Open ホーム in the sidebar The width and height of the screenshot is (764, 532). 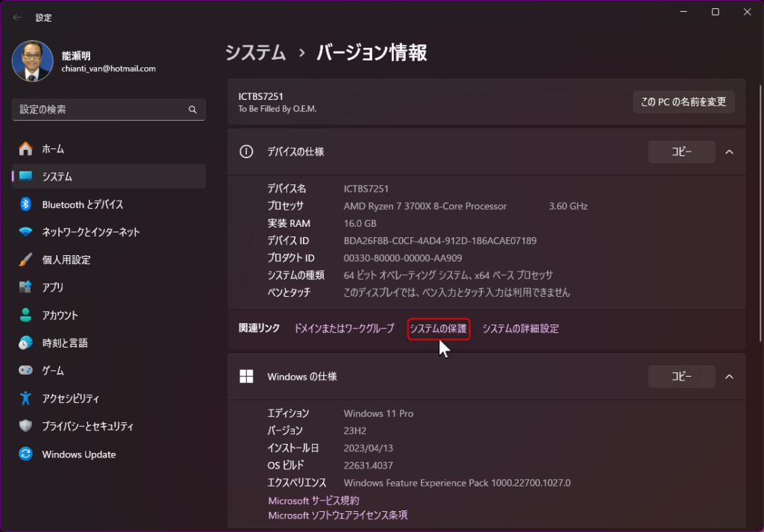point(109,148)
